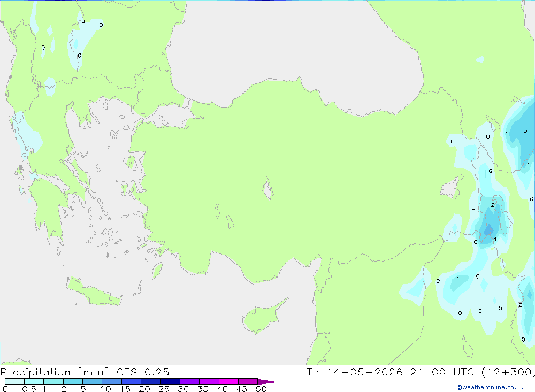The image size is (535, 392).
Task: Click the 30–35 mm purple legend swatch
Action: (x=190, y=381)
